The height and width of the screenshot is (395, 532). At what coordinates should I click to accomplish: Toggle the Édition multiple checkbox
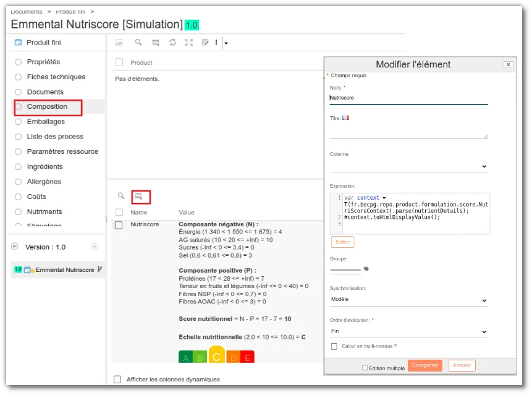point(365,368)
